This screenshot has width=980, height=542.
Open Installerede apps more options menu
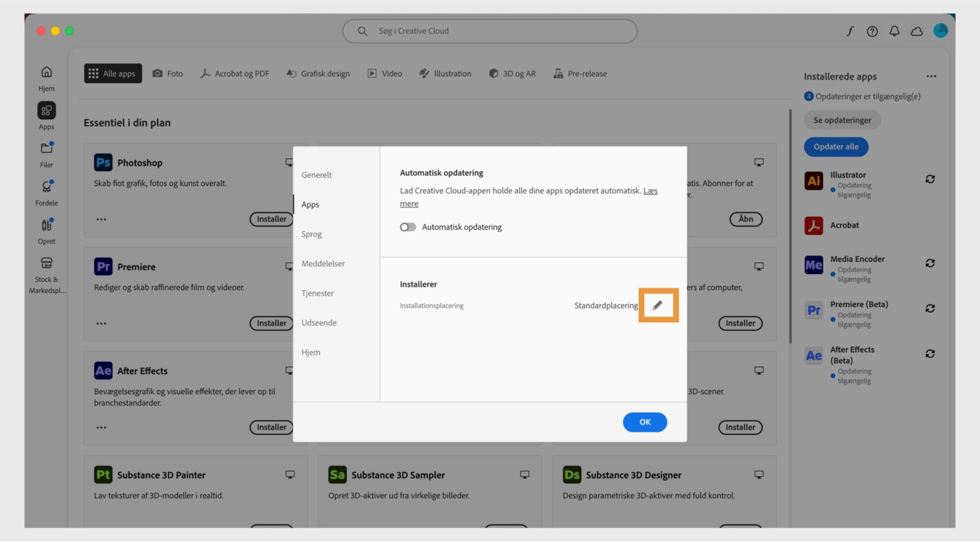(x=931, y=77)
